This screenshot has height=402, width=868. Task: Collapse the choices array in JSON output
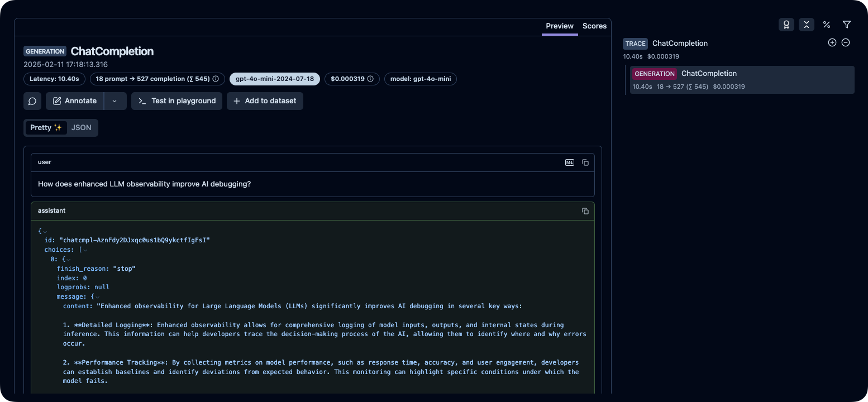85,250
